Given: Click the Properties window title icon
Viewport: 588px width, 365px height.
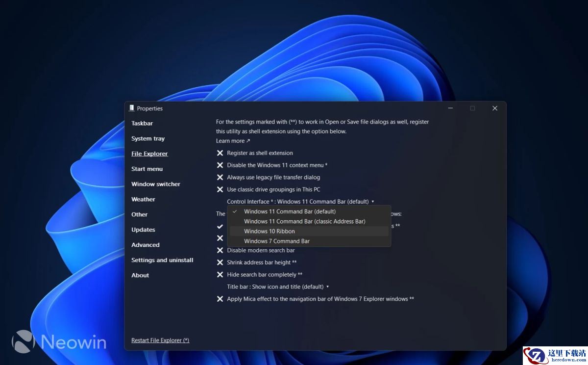Looking at the screenshot, I should click(131, 108).
